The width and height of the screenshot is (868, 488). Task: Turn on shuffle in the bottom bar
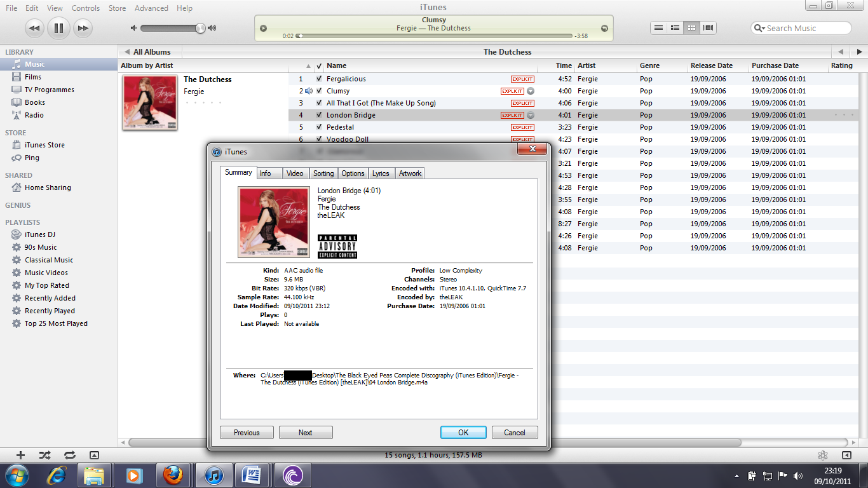[44, 455]
